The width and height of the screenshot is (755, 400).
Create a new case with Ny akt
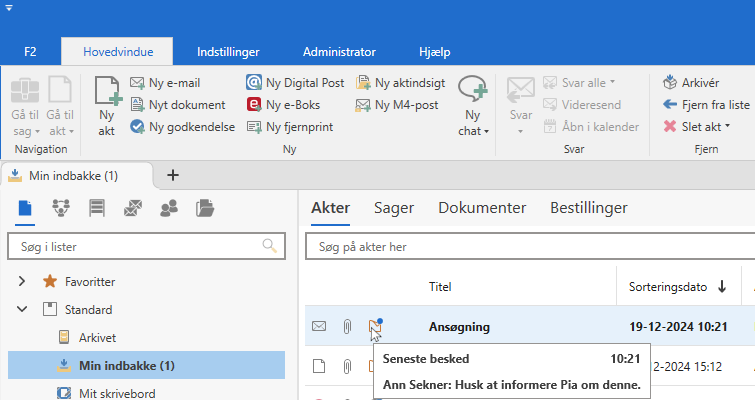[x=106, y=105]
